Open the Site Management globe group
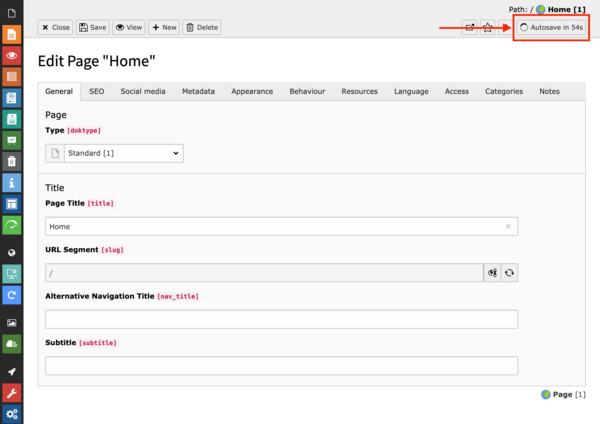 pyautogui.click(x=11, y=253)
